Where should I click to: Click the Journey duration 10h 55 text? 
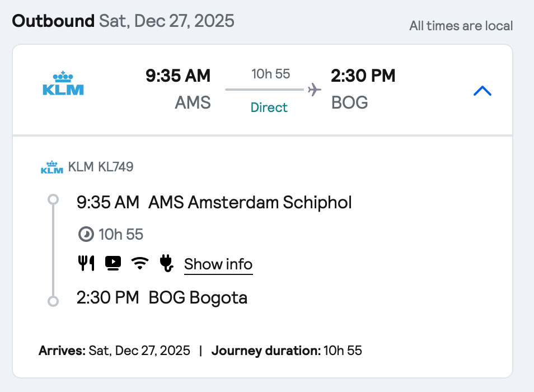(287, 351)
